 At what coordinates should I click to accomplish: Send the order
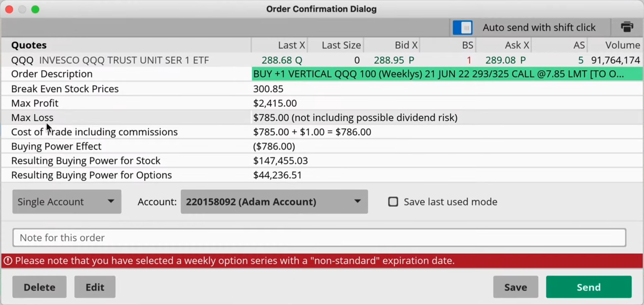pos(589,287)
